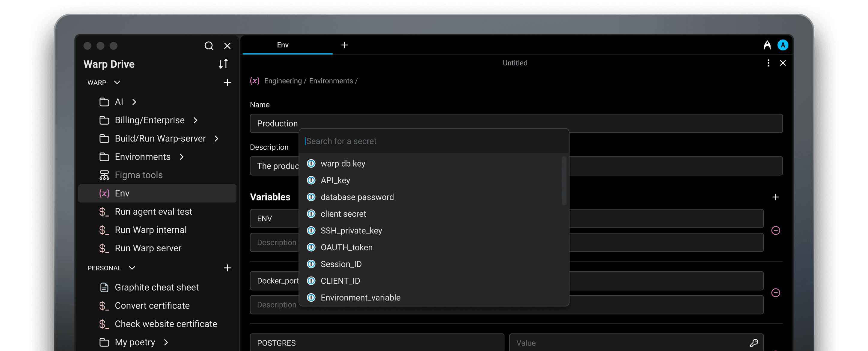Click the info icon beside API_key
Image resolution: width=868 pixels, height=351 pixels.
[x=311, y=180]
